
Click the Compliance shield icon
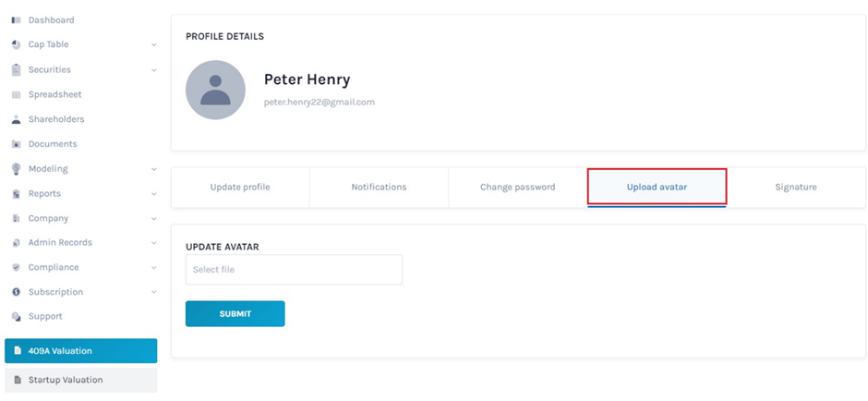point(16,268)
